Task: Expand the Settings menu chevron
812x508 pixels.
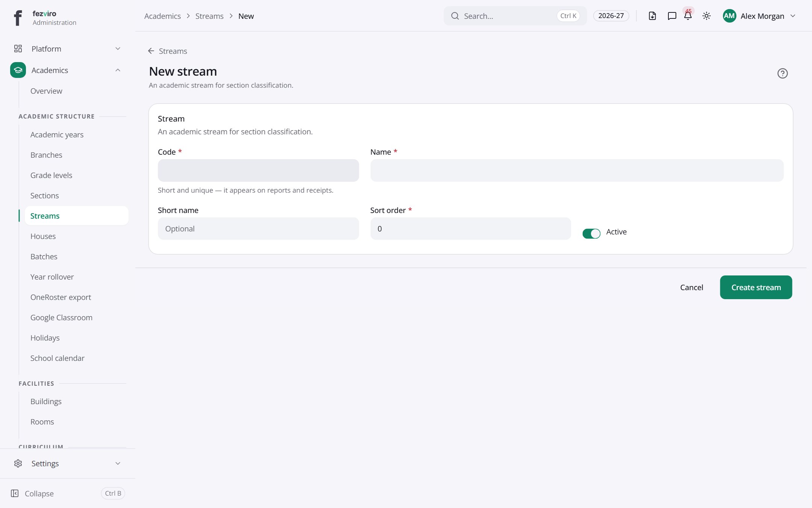Action: click(x=118, y=463)
